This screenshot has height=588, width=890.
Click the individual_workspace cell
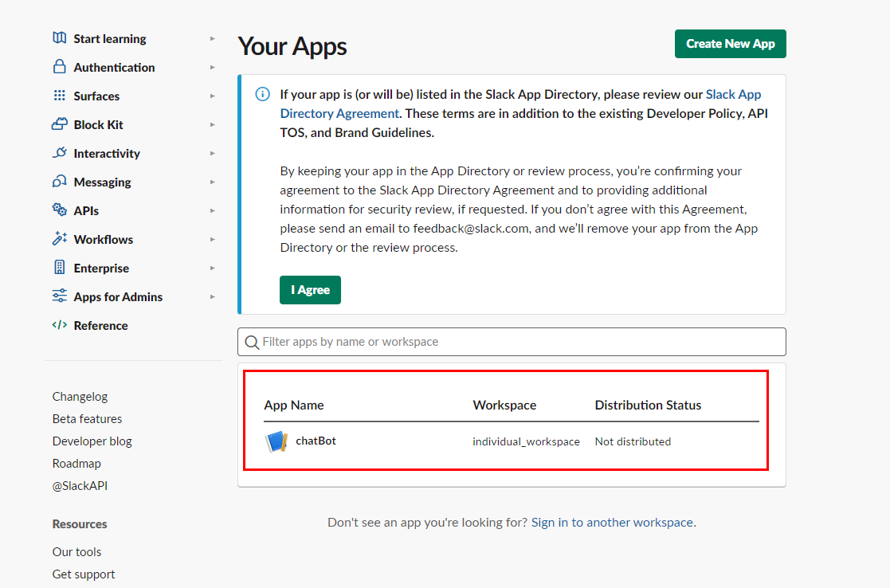526,441
